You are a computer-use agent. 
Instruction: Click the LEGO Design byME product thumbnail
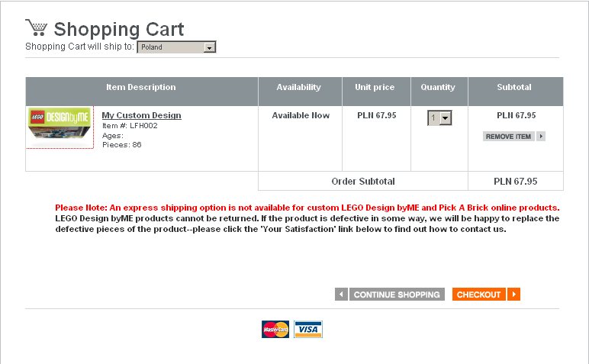[x=60, y=127]
